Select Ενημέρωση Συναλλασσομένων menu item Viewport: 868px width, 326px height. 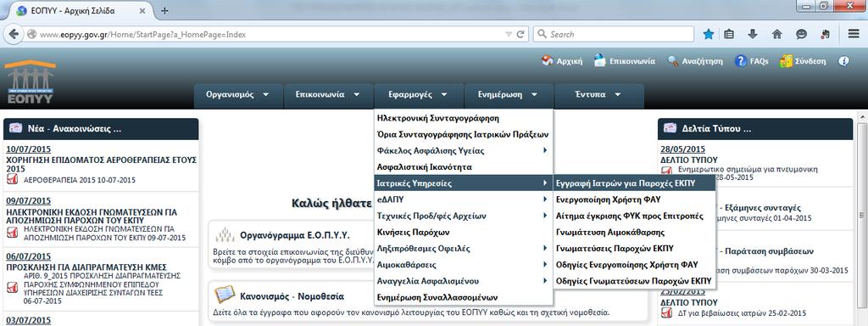[x=464, y=297]
